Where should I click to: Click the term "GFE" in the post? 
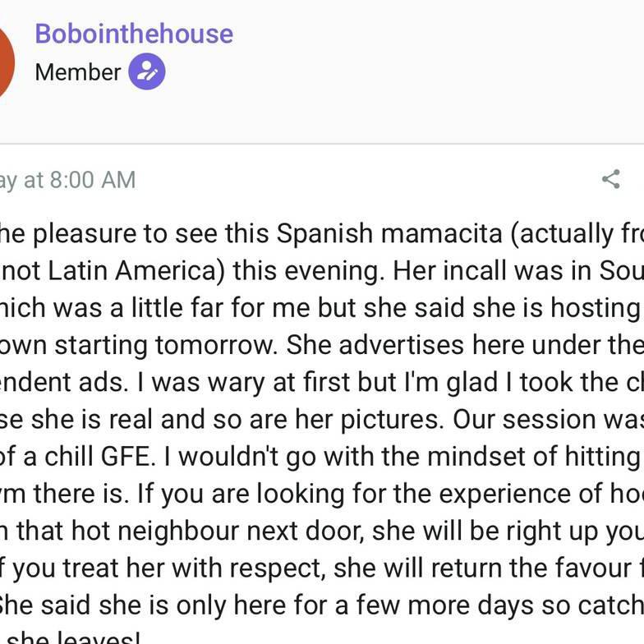tap(143, 456)
